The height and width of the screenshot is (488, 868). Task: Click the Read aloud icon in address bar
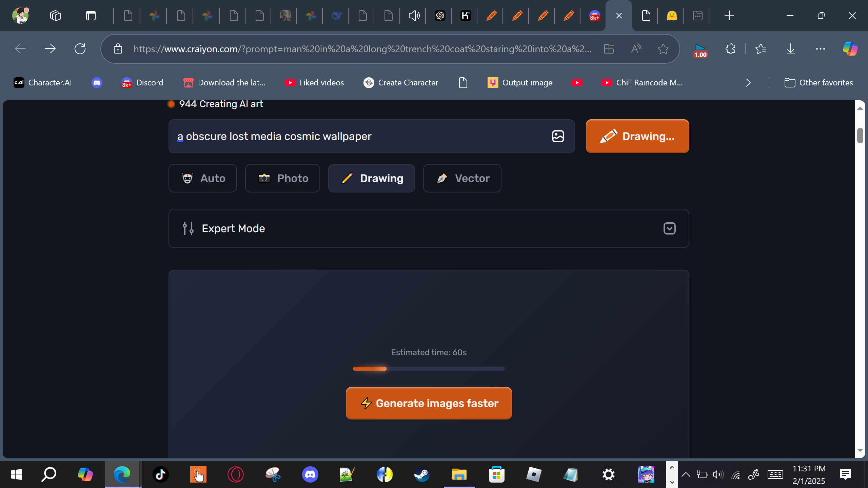(x=636, y=49)
